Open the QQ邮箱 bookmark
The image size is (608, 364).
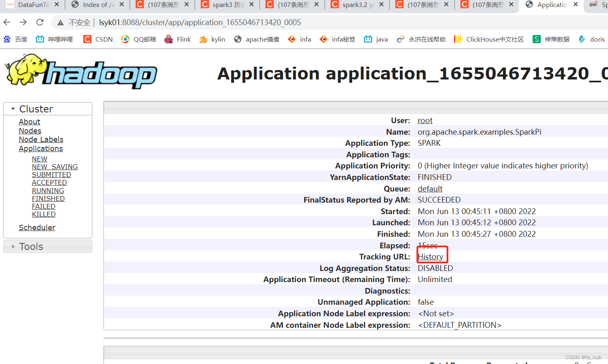pos(139,39)
